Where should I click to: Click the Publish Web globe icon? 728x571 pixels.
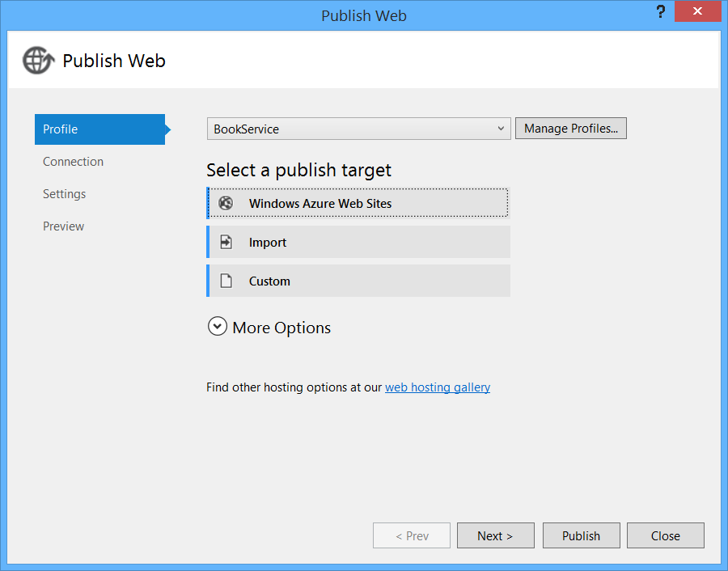38,61
